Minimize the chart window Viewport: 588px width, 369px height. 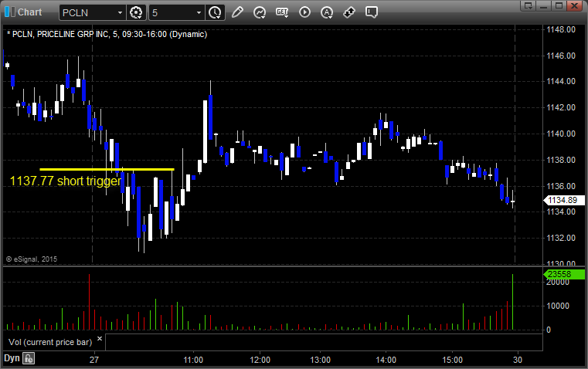tap(543, 5)
